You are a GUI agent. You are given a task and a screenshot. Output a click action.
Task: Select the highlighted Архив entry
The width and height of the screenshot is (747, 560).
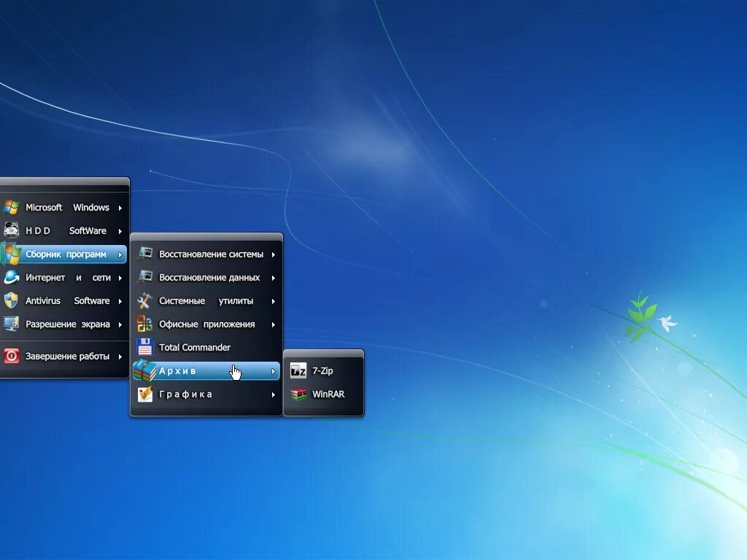coord(206,370)
